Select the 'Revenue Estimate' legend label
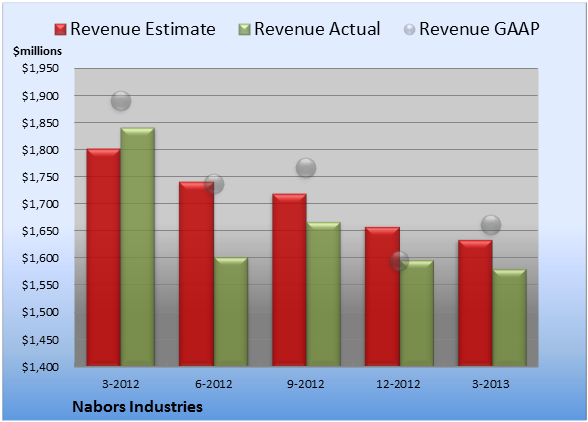The height and width of the screenshot is (422, 588). (143, 29)
